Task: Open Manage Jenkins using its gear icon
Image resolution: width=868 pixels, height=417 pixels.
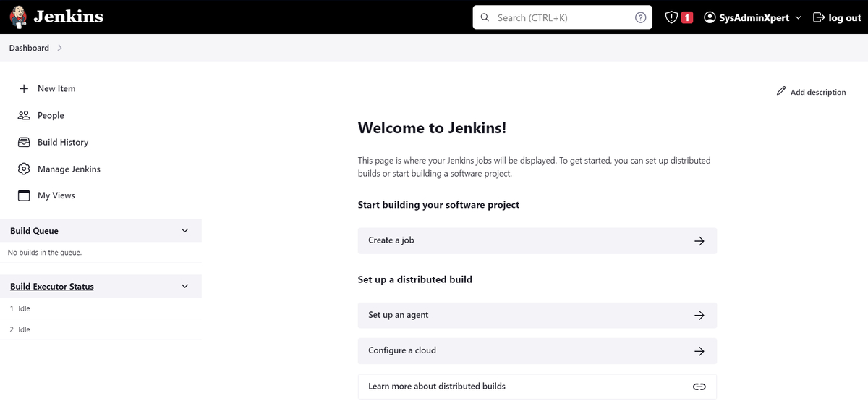Action: click(22, 169)
